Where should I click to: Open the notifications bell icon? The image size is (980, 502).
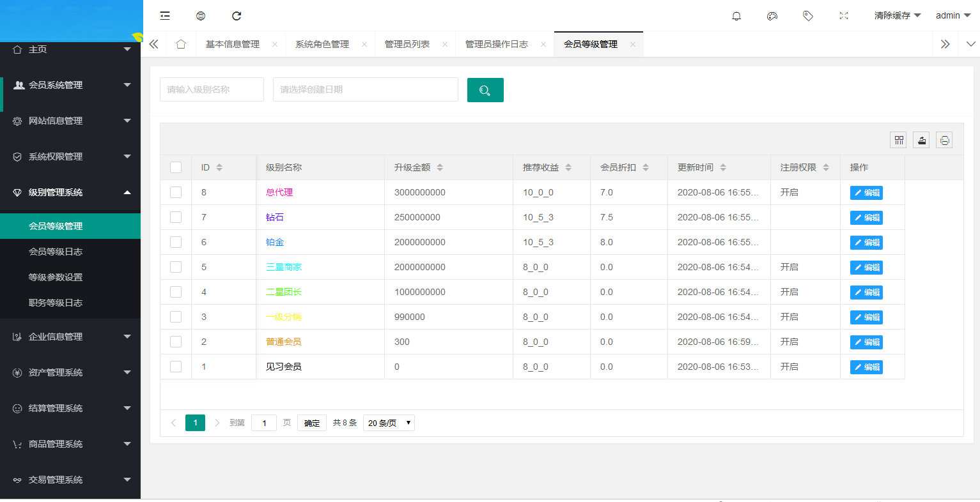[x=736, y=15]
